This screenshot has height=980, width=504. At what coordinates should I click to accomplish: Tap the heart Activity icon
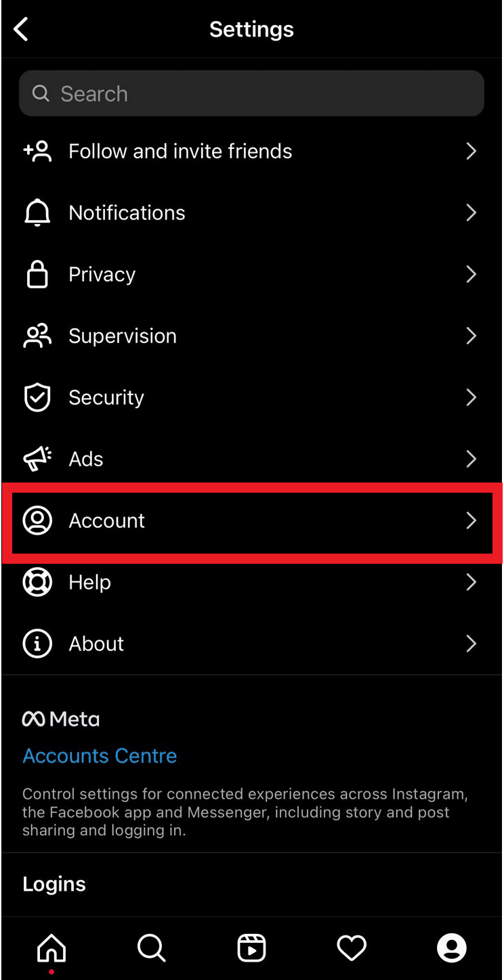click(352, 948)
